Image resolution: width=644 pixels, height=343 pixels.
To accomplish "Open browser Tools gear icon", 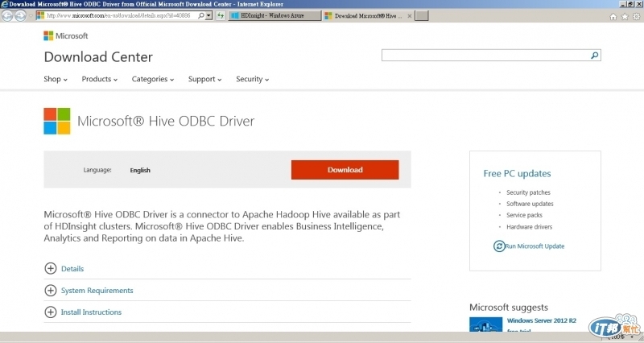I will [x=636, y=16].
